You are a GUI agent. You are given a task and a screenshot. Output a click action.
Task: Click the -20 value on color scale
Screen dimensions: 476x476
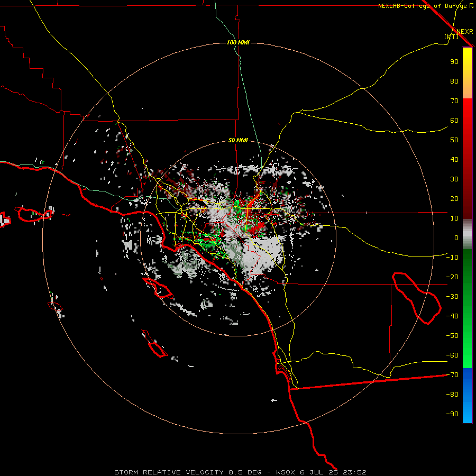click(452, 277)
